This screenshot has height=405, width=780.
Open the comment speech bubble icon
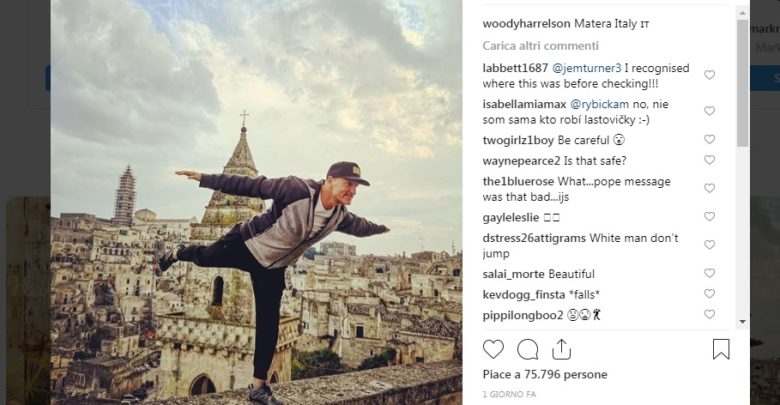tap(527, 349)
